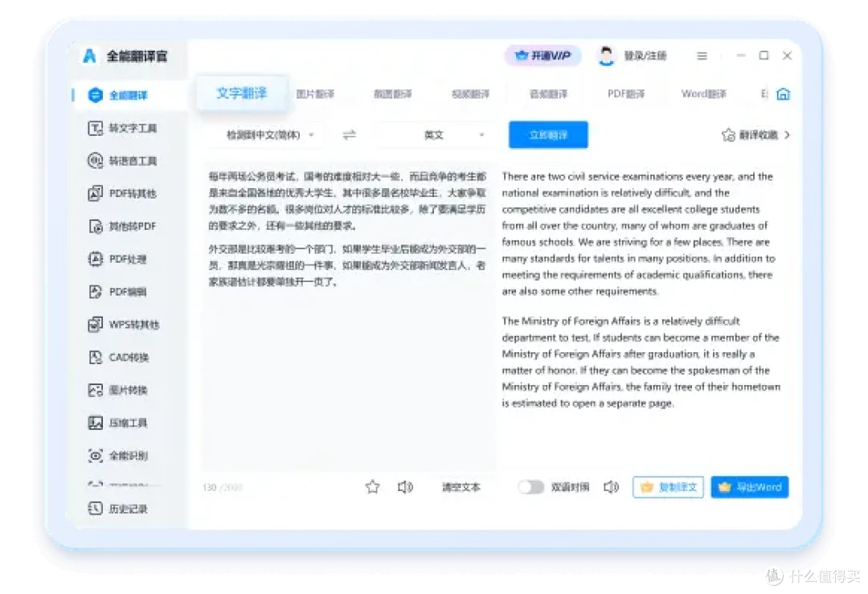Swap source and target languages
This screenshot has height=594, width=868.
pos(350,135)
